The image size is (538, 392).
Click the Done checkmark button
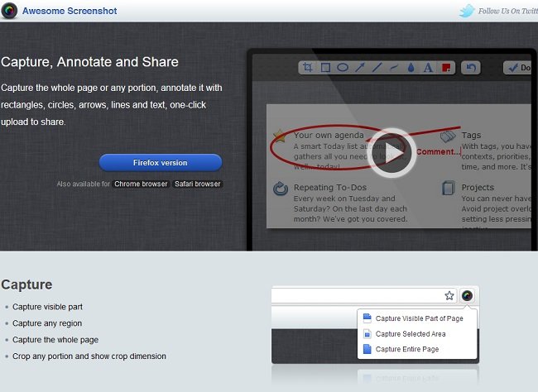coord(519,68)
